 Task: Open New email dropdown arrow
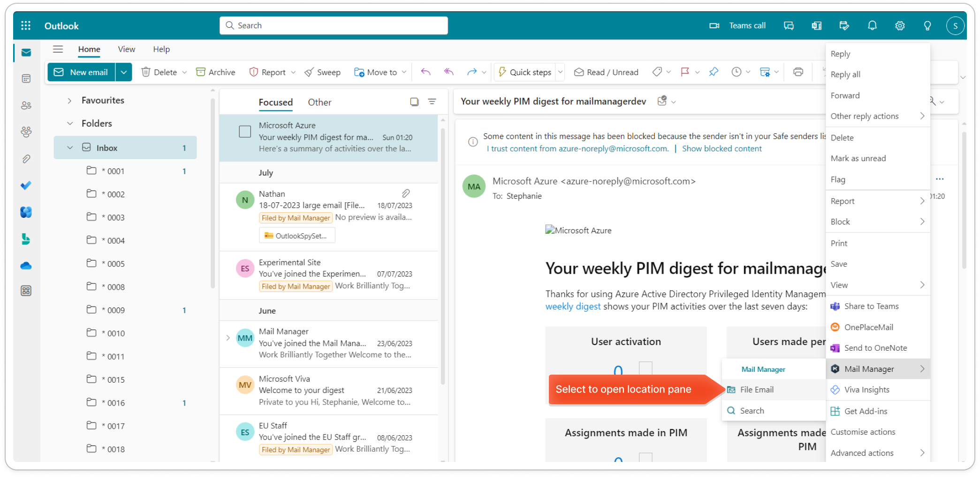click(124, 72)
